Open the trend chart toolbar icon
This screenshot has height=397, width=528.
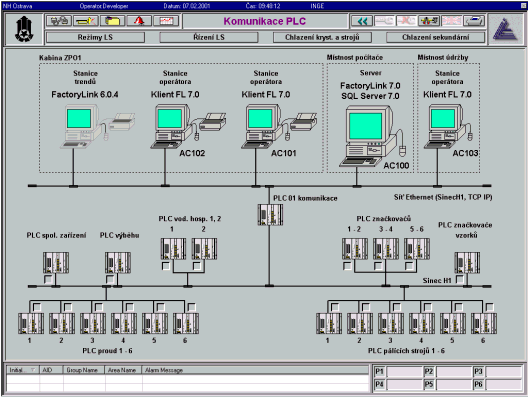click(x=167, y=21)
